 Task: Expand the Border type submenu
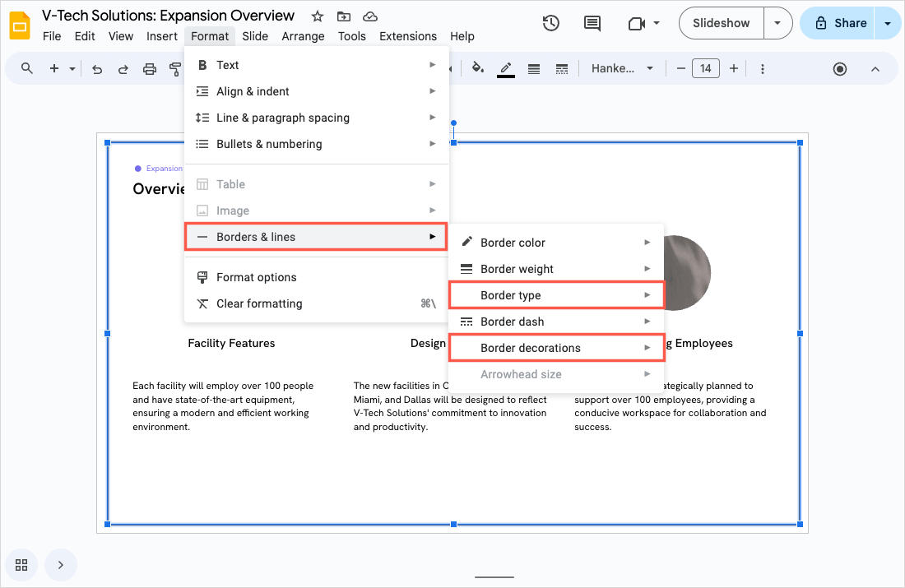(x=556, y=295)
